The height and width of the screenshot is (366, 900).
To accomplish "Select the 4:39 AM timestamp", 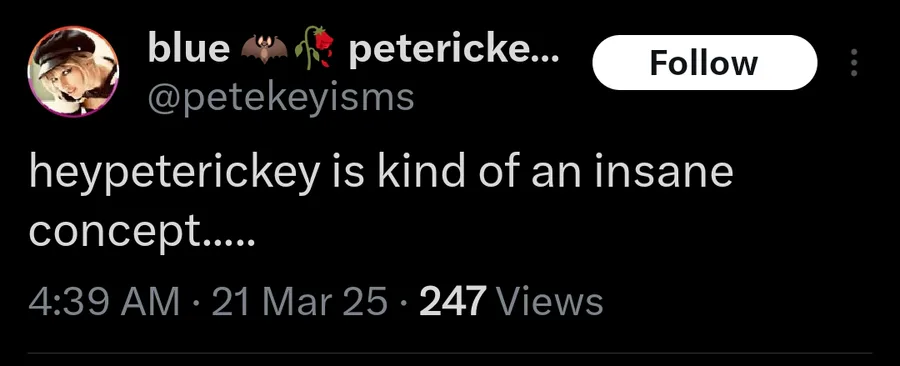I will tap(104, 302).
